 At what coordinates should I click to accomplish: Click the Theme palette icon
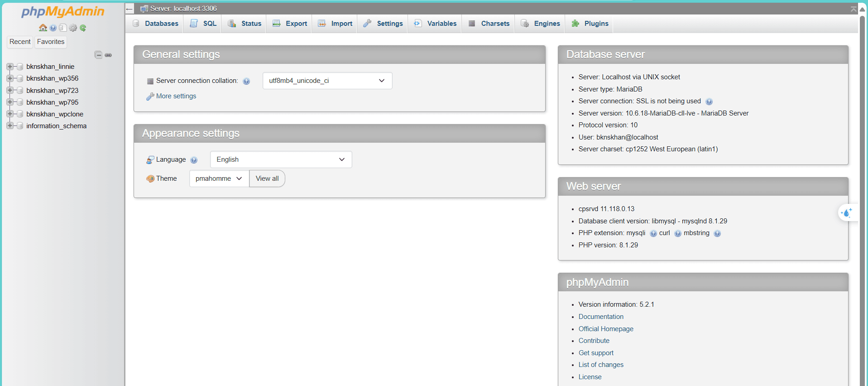(x=150, y=179)
